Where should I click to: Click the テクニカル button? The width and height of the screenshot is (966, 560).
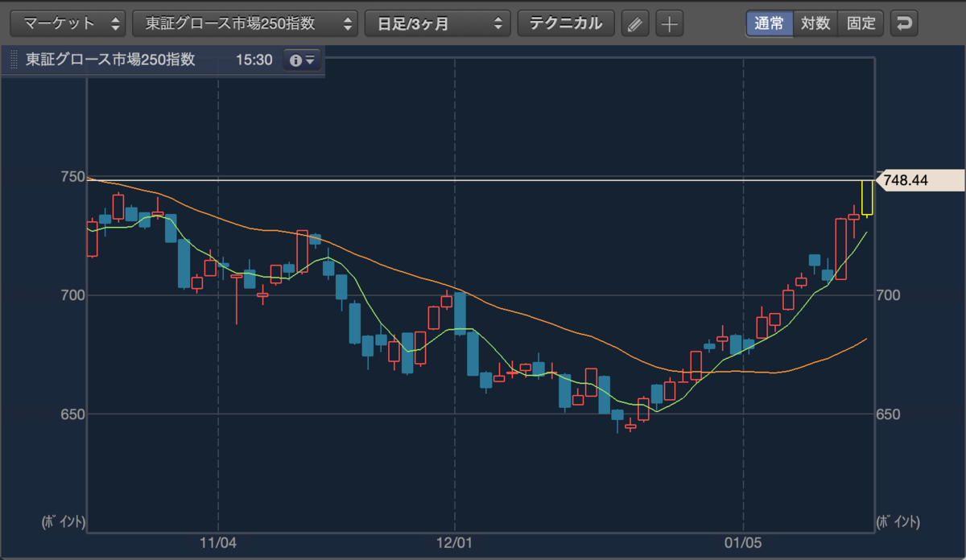click(566, 23)
